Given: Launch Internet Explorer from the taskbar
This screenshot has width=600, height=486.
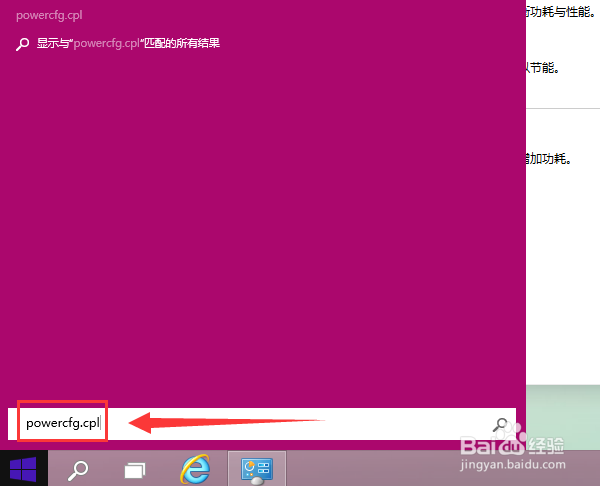Looking at the screenshot, I should [x=196, y=469].
